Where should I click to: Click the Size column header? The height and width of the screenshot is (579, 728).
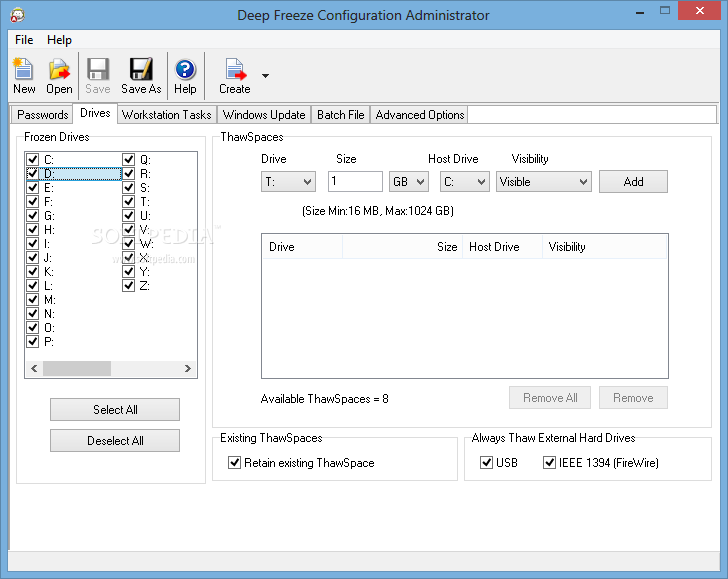(x=403, y=247)
